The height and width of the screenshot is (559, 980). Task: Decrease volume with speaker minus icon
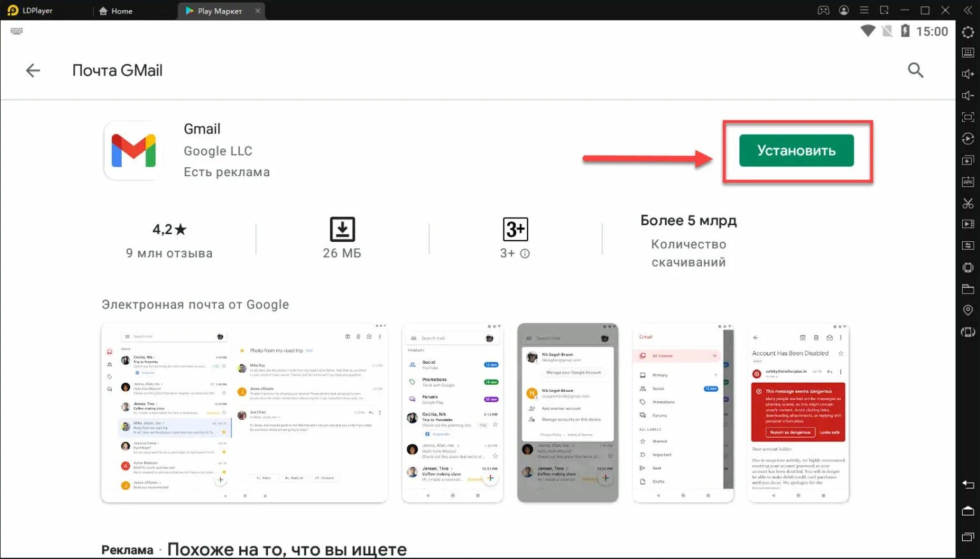click(968, 96)
